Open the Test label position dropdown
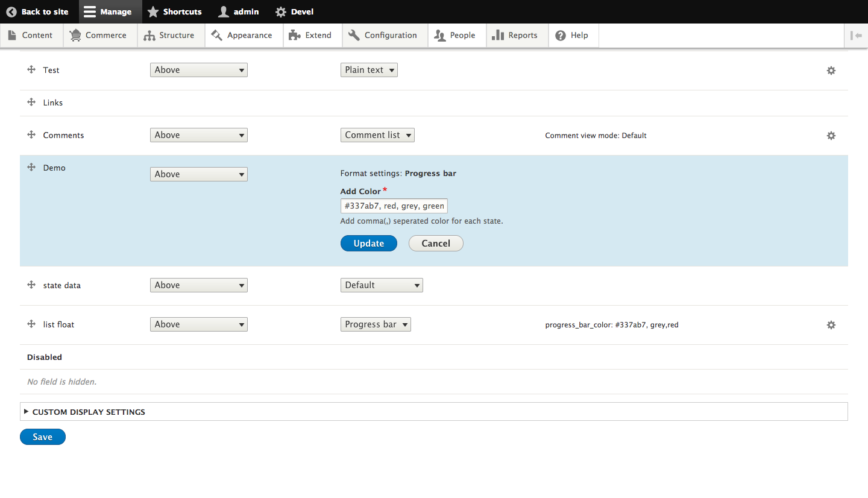 pos(198,70)
